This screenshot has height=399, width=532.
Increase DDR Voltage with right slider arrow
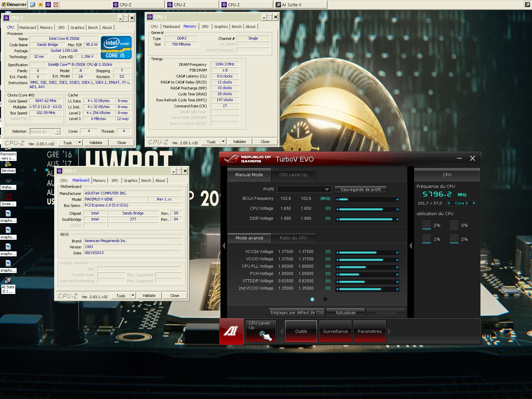point(397,219)
